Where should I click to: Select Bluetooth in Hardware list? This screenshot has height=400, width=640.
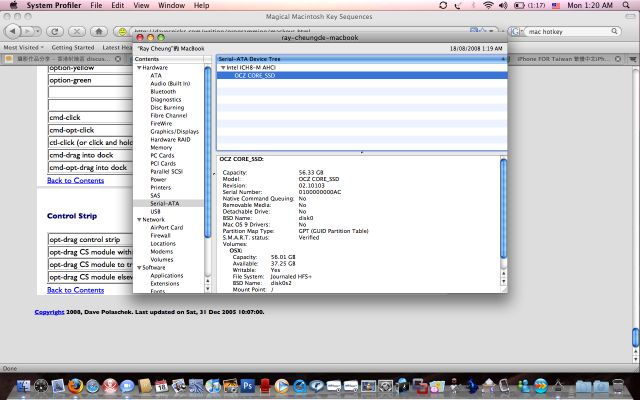coord(163,91)
